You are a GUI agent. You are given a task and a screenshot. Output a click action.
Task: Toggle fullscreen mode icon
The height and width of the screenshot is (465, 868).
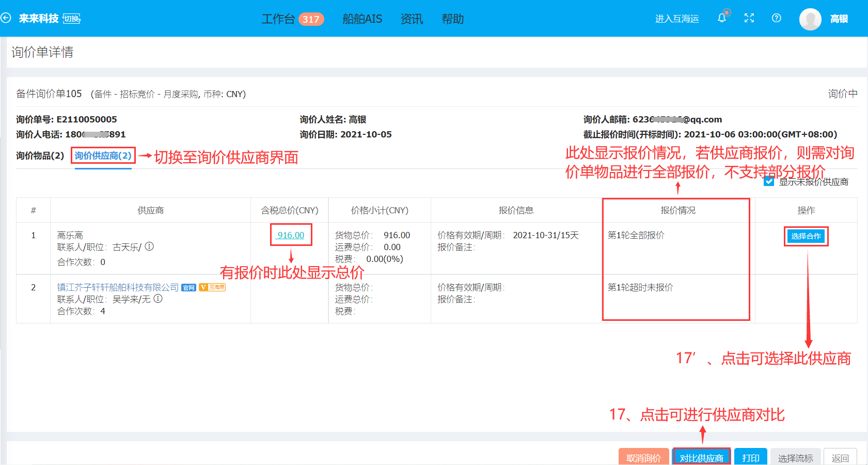pos(749,18)
